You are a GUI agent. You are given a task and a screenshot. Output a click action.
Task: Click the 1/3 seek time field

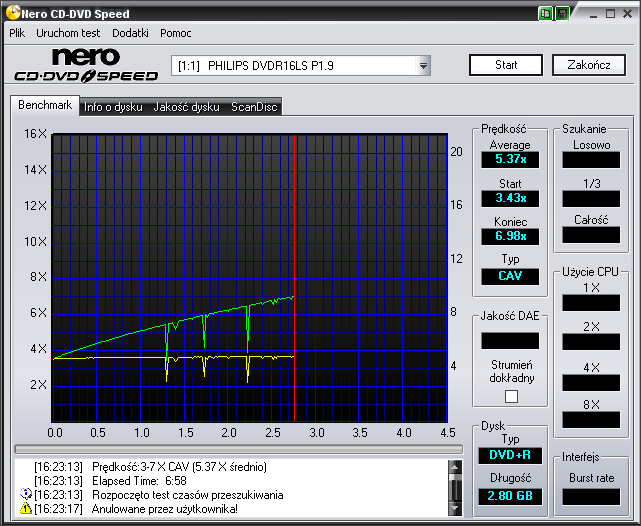591,199
